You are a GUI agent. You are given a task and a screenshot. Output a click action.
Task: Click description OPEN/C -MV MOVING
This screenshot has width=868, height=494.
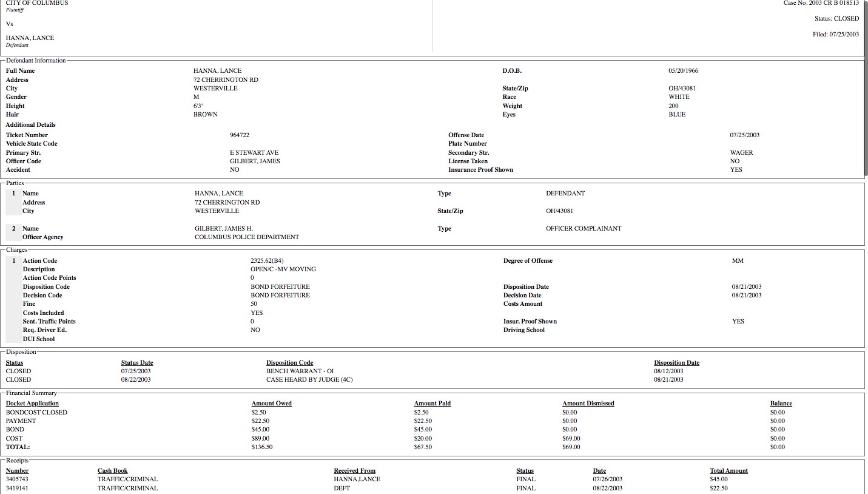[x=283, y=269]
